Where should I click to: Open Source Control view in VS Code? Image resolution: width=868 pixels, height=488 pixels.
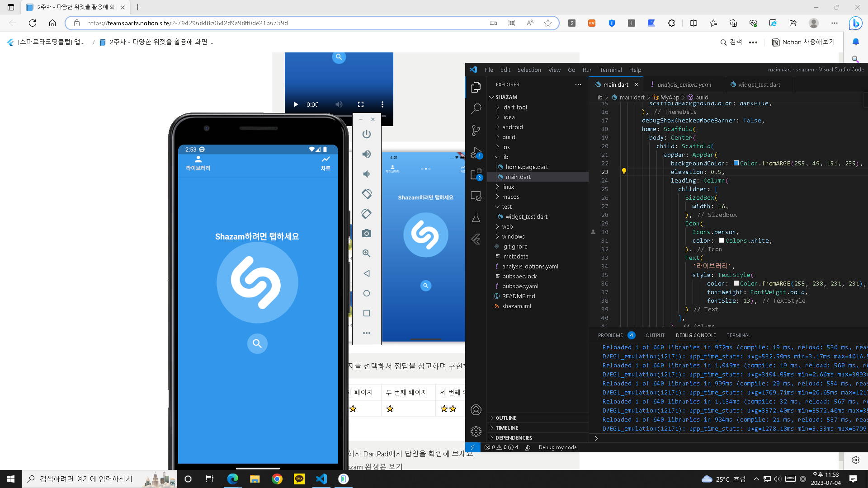point(476,131)
